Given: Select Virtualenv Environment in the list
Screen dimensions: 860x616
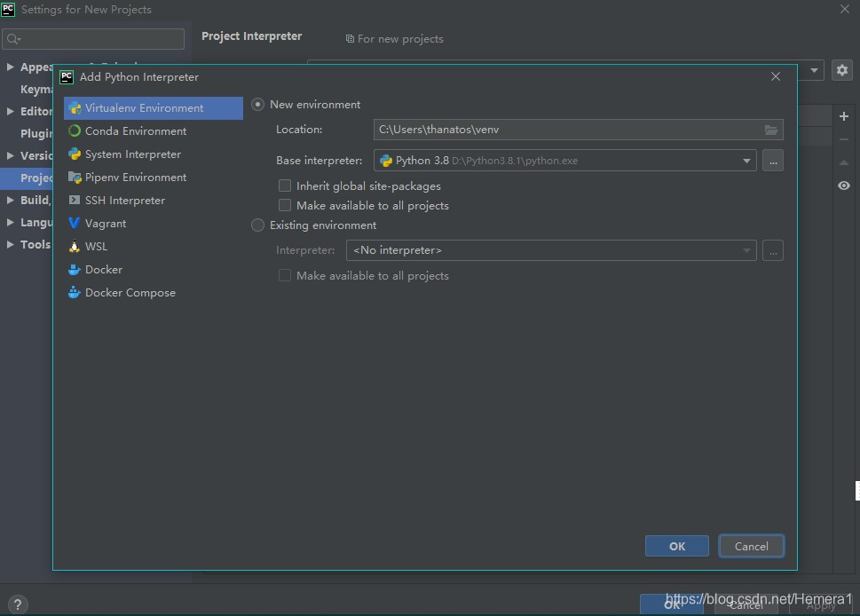Looking at the screenshot, I should click(153, 108).
